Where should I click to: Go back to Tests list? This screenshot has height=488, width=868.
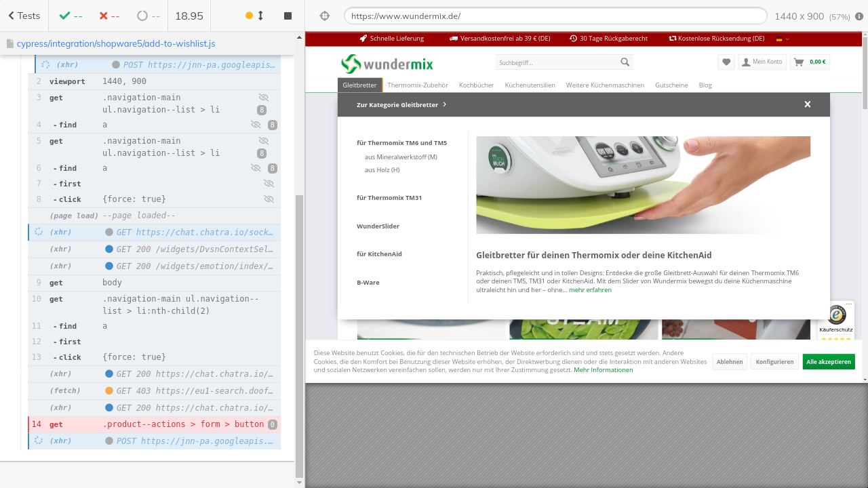coord(24,16)
